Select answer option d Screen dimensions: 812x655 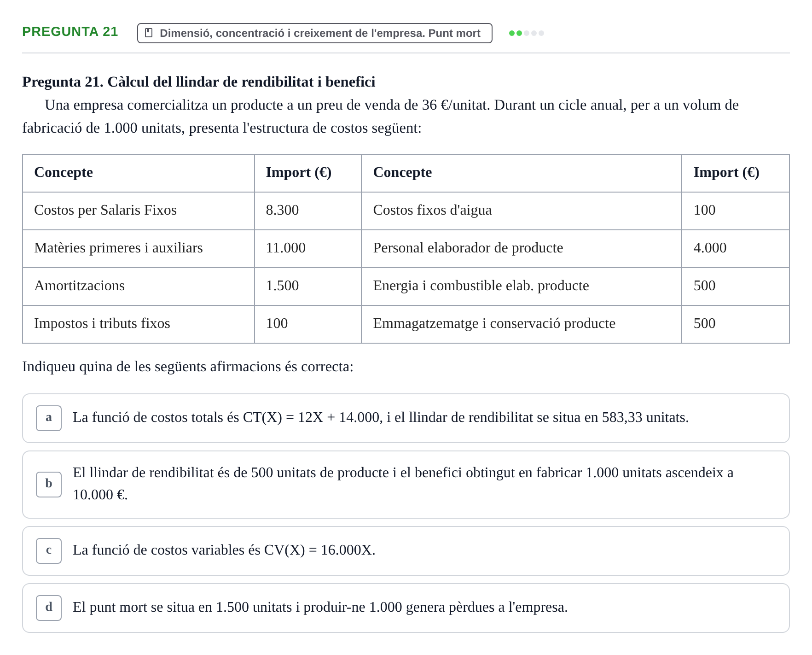coord(406,608)
